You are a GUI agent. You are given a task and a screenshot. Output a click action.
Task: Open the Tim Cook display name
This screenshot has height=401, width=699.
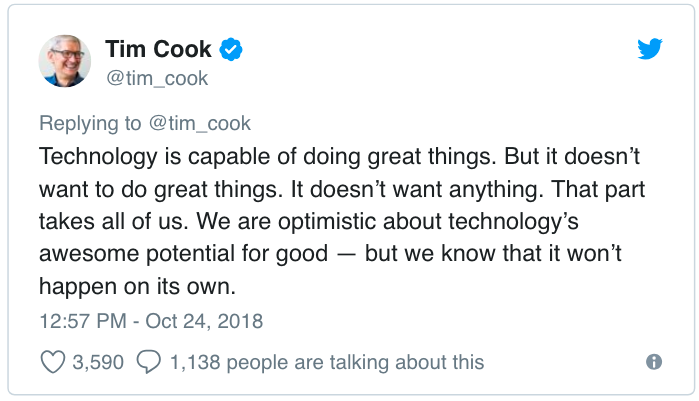coord(158,49)
